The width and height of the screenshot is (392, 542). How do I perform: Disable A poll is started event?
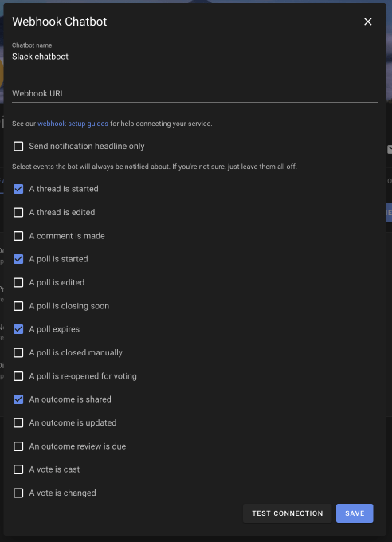[x=18, y=259]
